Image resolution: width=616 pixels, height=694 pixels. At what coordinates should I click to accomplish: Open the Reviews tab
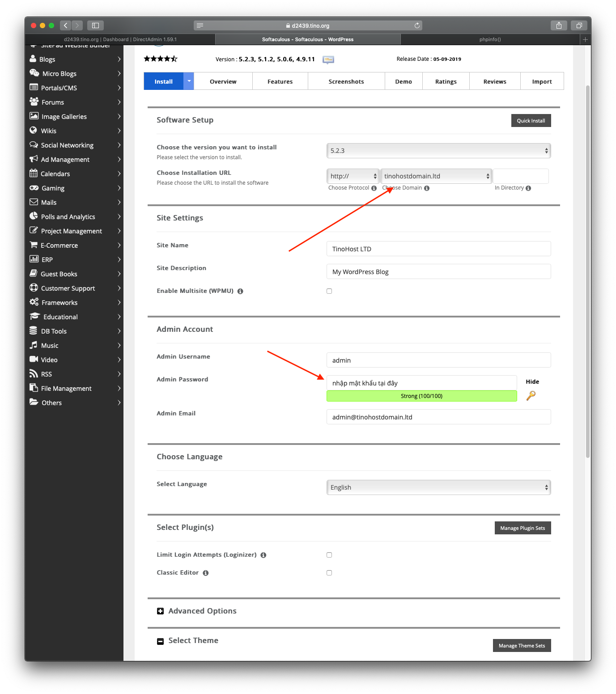click(x=495, y=81)
